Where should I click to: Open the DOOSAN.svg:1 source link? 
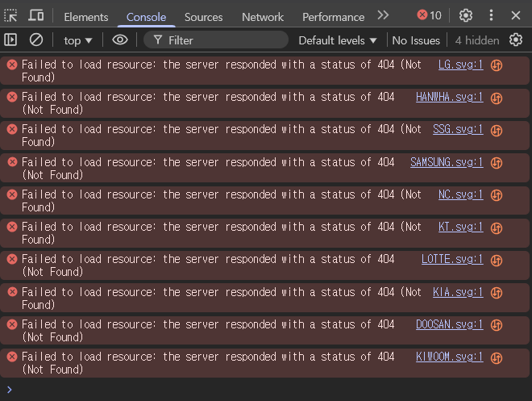tap(449, 324)
